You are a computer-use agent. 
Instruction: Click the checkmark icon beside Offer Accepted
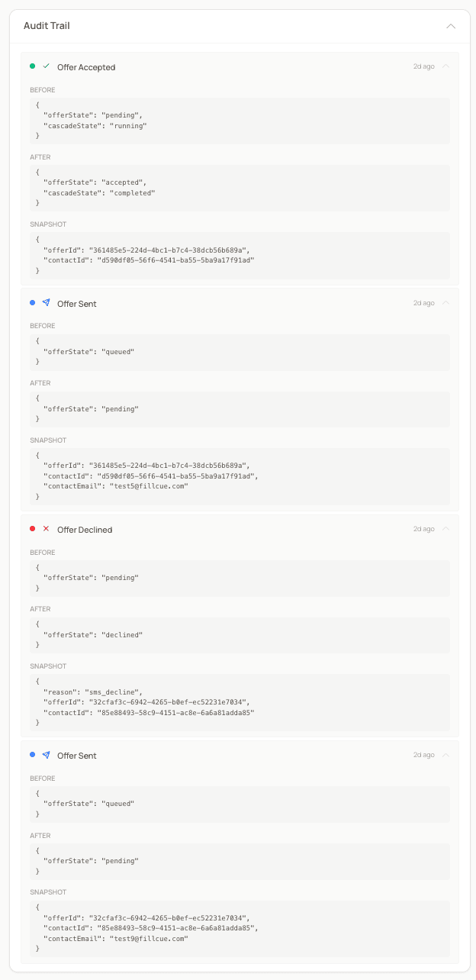pyautogui.click(x=46, y=66)
